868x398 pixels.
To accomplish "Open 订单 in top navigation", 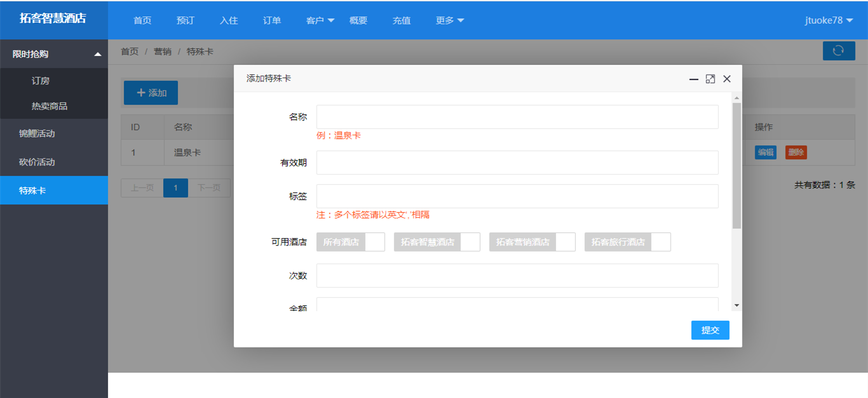I will point(272,20).
